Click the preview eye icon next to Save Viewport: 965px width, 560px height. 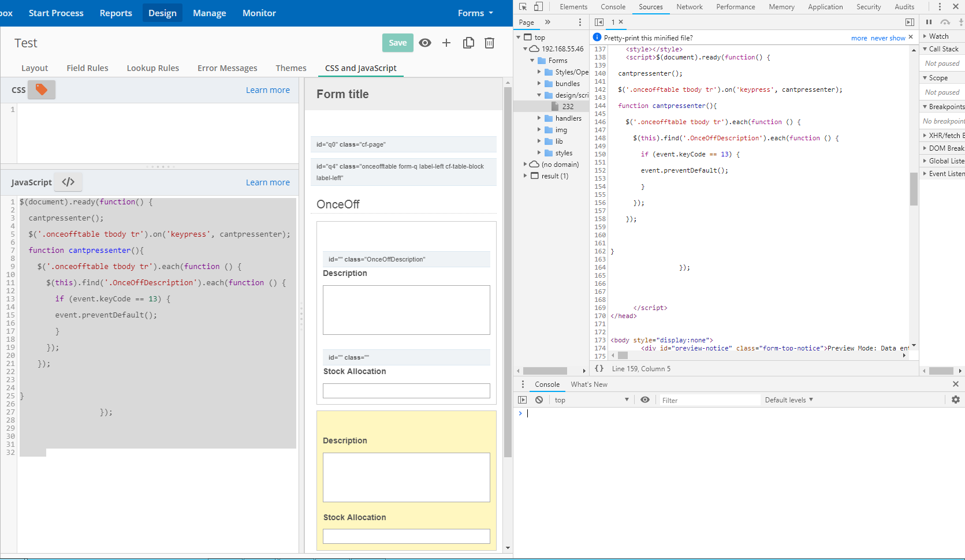pyautogui.click(x=425, y=43)
